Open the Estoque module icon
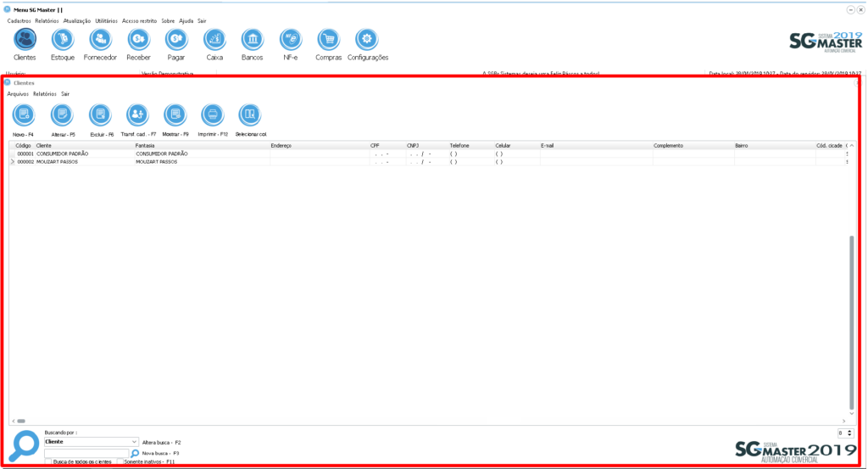The image size is (868, 469). 63,39
